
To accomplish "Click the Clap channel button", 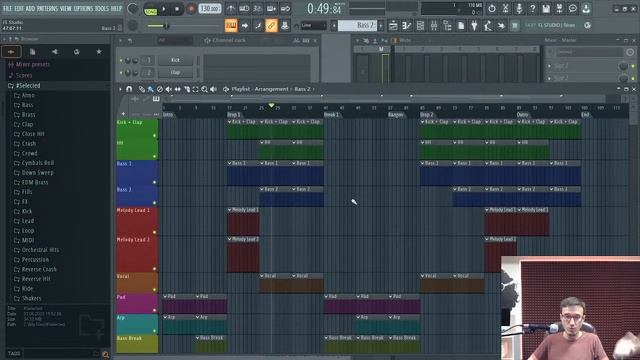I will pos(176,73).
